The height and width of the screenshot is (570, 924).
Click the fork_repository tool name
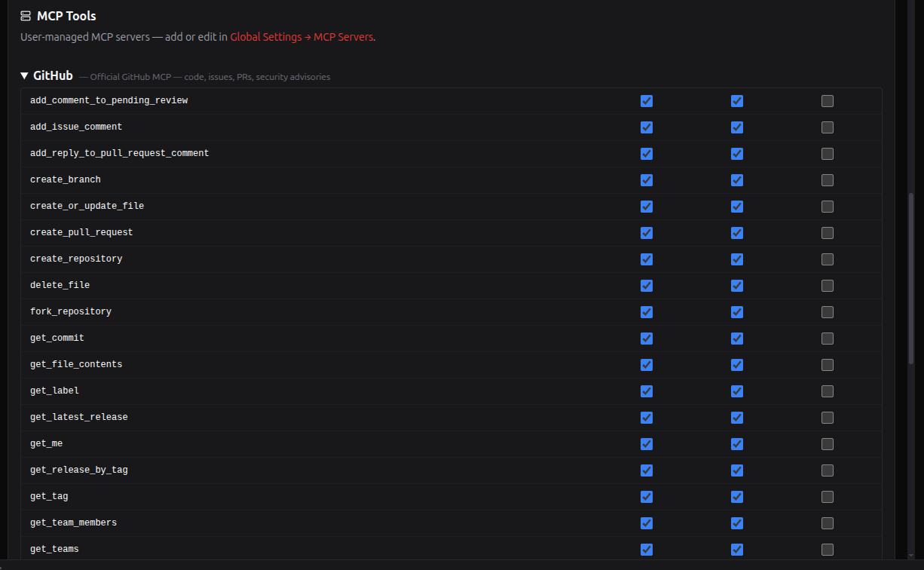click(x=71, y=311)
